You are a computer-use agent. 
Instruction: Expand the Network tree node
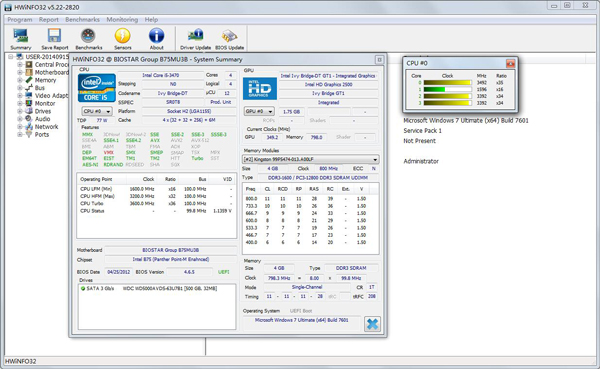pyautogui.click(x=20, y=127)
